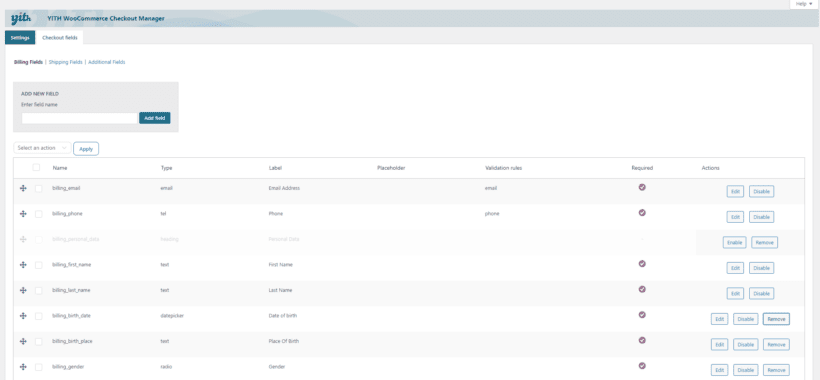Apply the selected bulk action
Viewport: 820px width, 380px height.
pos(86,149)
